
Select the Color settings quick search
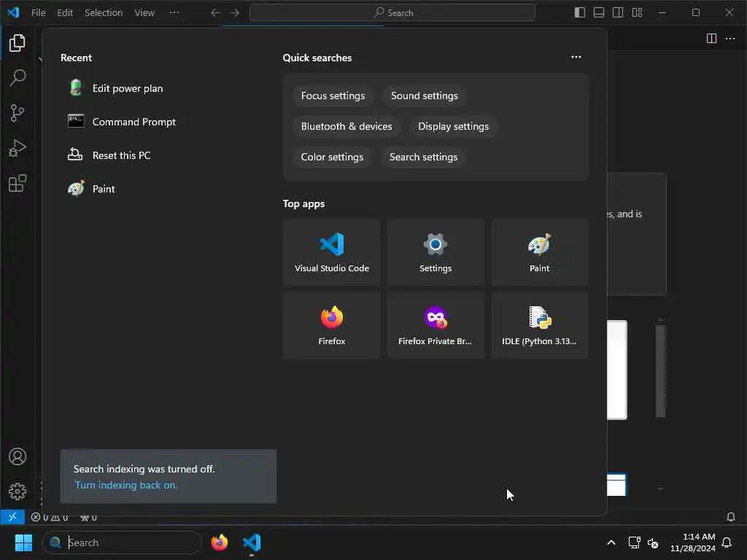pyautogui.click(x=332, y=157)
